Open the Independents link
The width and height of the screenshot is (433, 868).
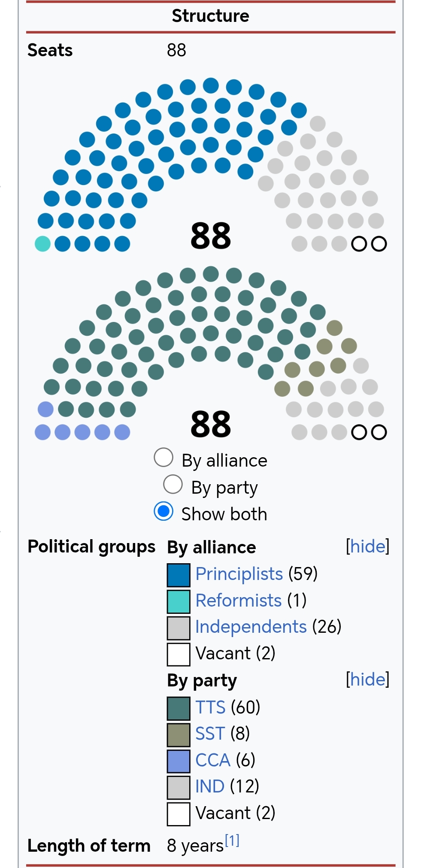(251, 627)
